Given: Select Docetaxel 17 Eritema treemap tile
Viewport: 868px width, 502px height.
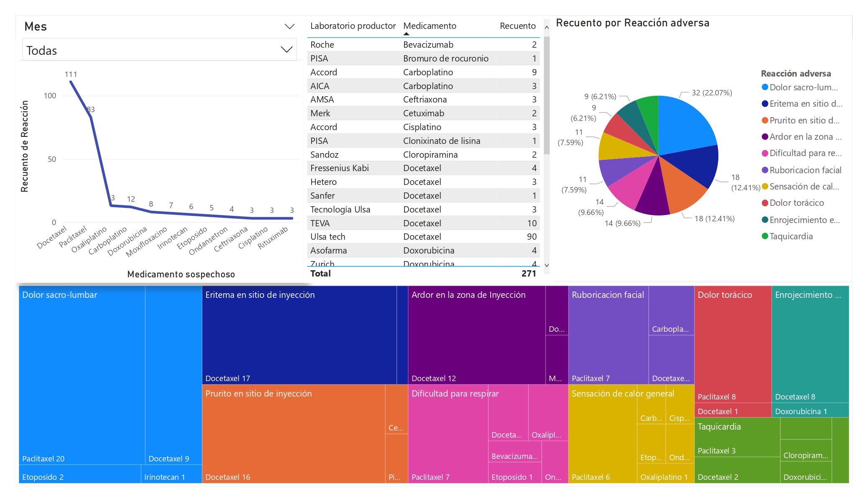Looking at the screenshot, I should coord(299,335).
